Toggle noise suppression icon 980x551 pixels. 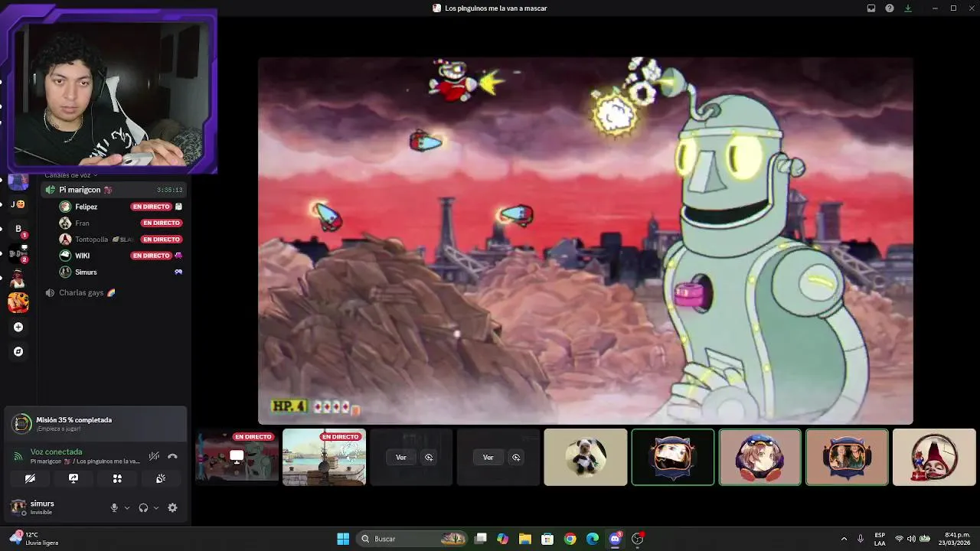point(154,456)
